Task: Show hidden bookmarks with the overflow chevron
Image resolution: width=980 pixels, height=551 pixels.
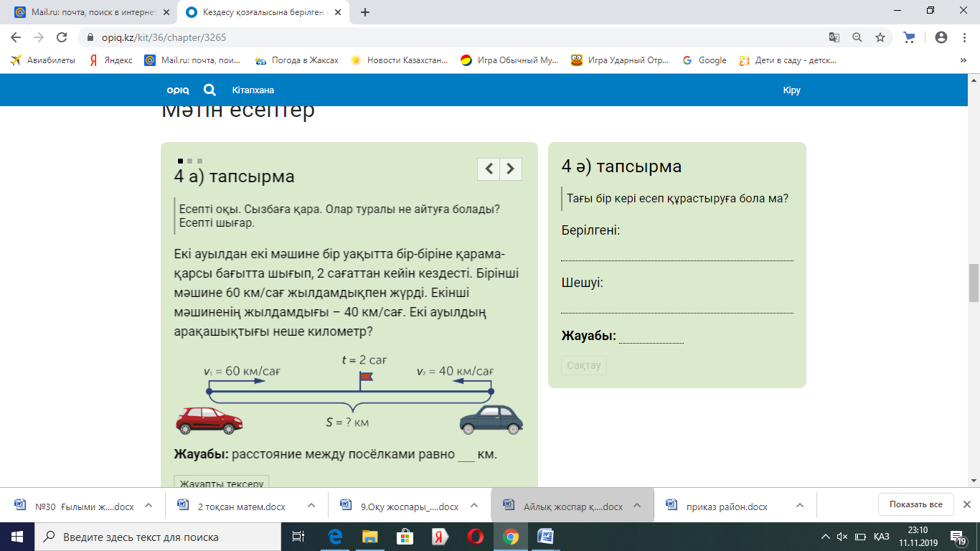Action: click(963, 60)
